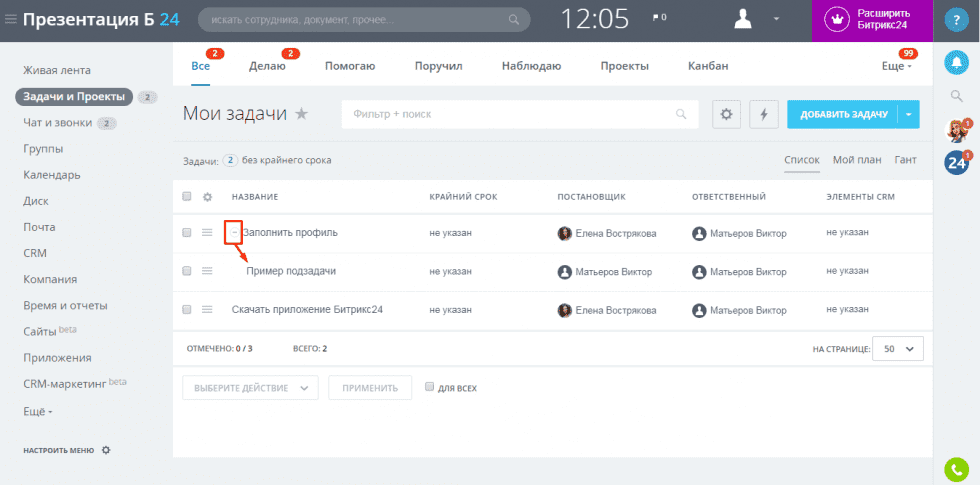Click the Фильтр + поиск field
The width and height of the screenshot is (980, 485).
tap(510, 115)
